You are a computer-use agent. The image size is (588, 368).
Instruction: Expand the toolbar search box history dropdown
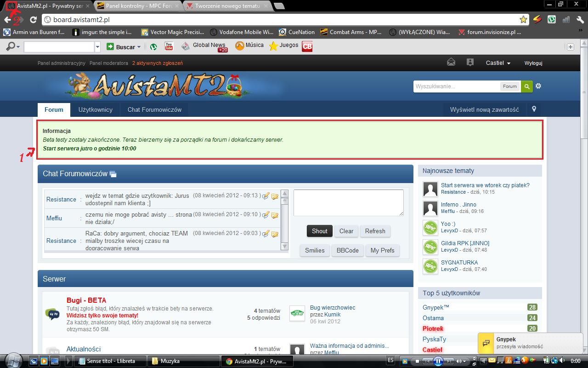tap(97, 47)
